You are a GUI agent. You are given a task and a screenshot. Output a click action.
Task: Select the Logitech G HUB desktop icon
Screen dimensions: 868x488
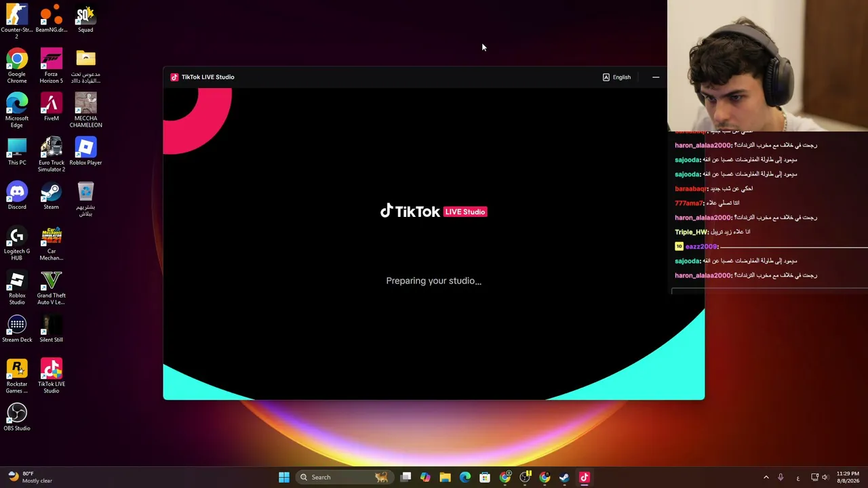point(17,243)
